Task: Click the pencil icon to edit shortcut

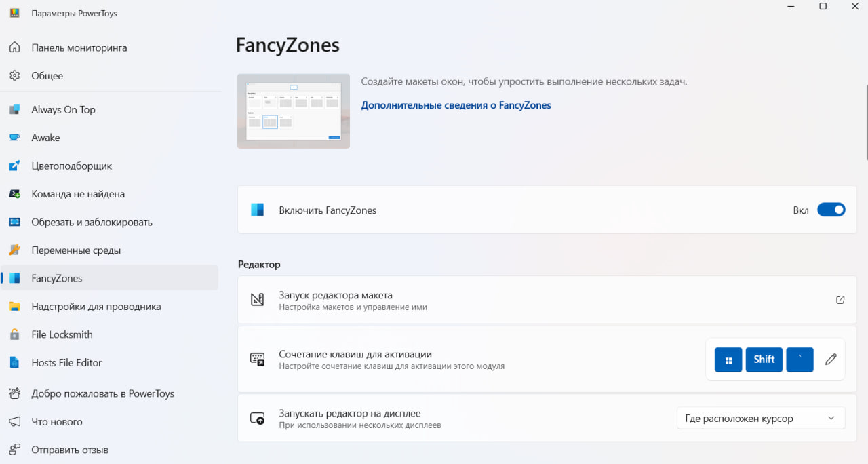Action: point(831,360)
